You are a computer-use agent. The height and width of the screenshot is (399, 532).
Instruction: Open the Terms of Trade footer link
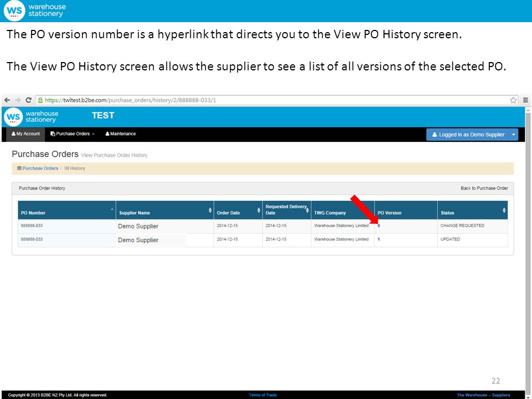click(263, 395)
